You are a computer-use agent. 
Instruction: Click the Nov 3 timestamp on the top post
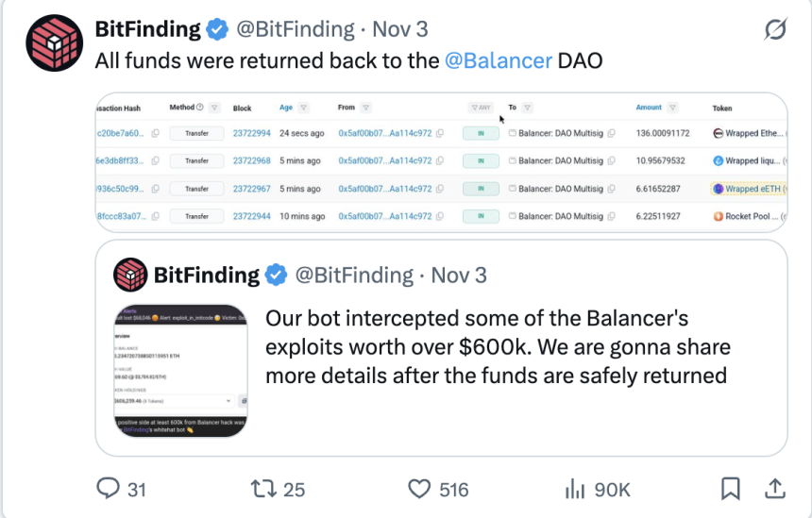pyautogui.click(x=399, y=30)
